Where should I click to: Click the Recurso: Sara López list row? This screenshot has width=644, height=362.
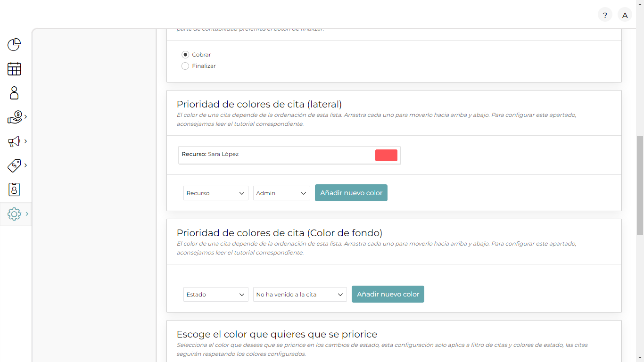click(x=289, y=155)
